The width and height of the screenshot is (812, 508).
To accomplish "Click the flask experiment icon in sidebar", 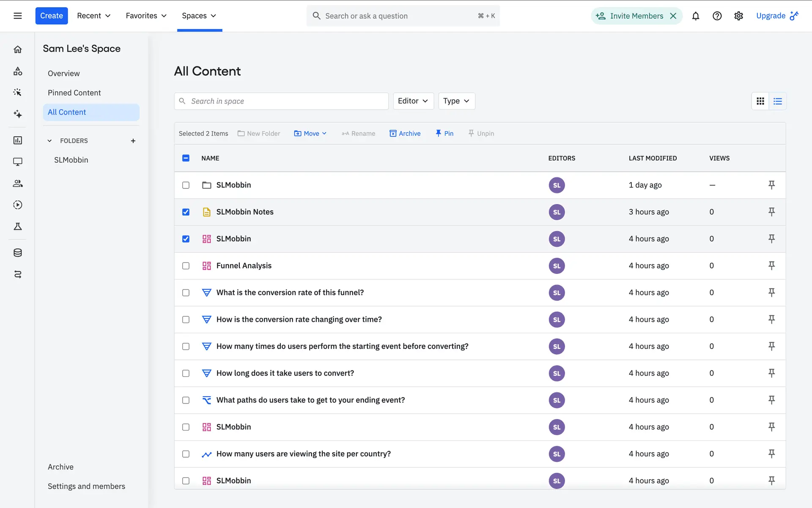I will tap(17, 226).
